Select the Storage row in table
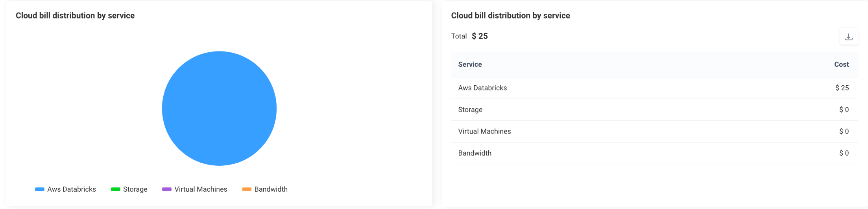This screenshot has height=209, width=868. click(x=654, y=110)
